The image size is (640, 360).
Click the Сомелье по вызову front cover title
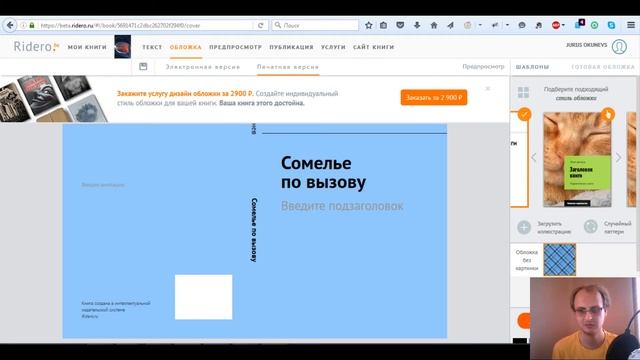323,173
